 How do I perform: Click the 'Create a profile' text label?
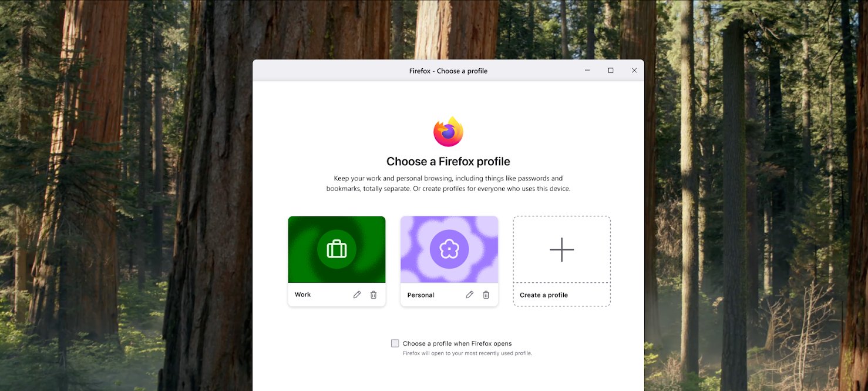pos(544,295)
